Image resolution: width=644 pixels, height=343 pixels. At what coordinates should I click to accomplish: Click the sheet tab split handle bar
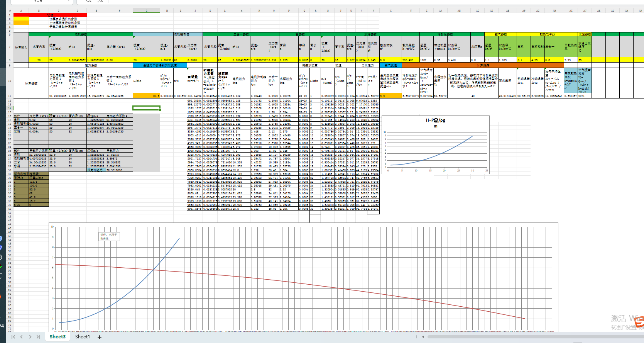tap(417, 337)
